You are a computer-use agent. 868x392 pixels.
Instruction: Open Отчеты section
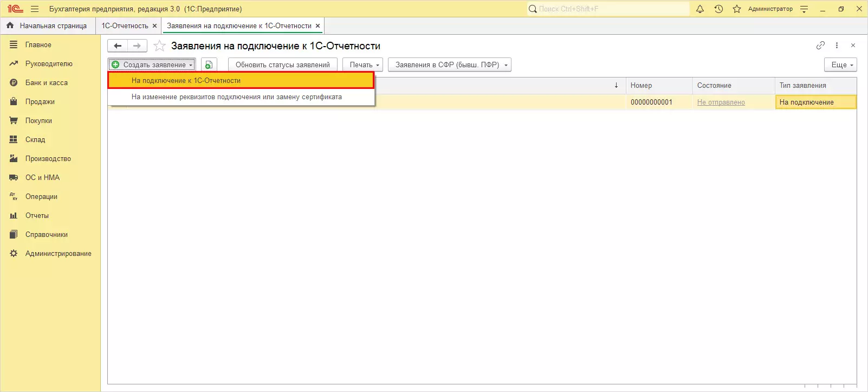point(37,216)
